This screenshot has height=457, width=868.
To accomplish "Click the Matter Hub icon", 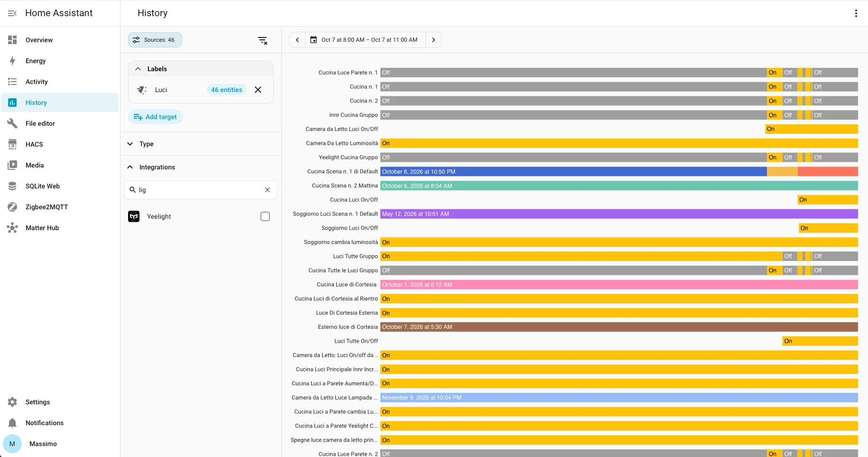I will pos(12,228).
